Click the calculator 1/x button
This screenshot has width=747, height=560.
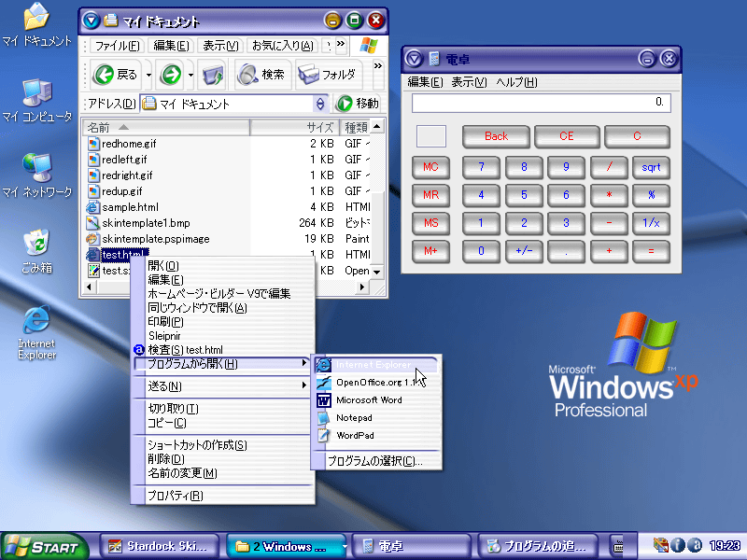click(x=651, y=223)
